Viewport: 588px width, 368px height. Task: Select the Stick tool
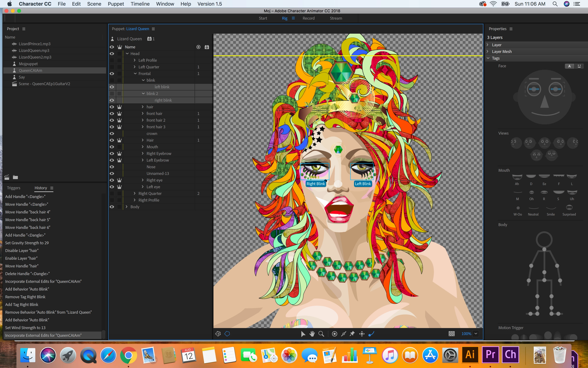coord(344,334)
